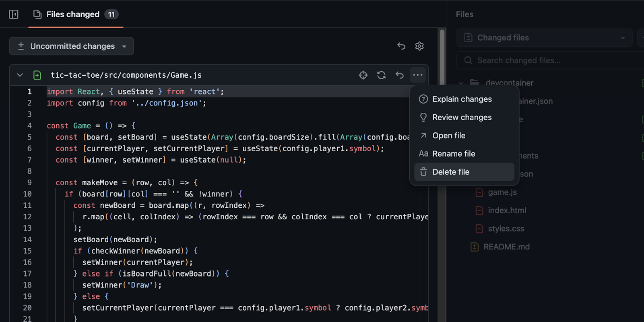Collapse the Game.js file diff chevron
The image size is (644, 322).
(x=20, y=75)
